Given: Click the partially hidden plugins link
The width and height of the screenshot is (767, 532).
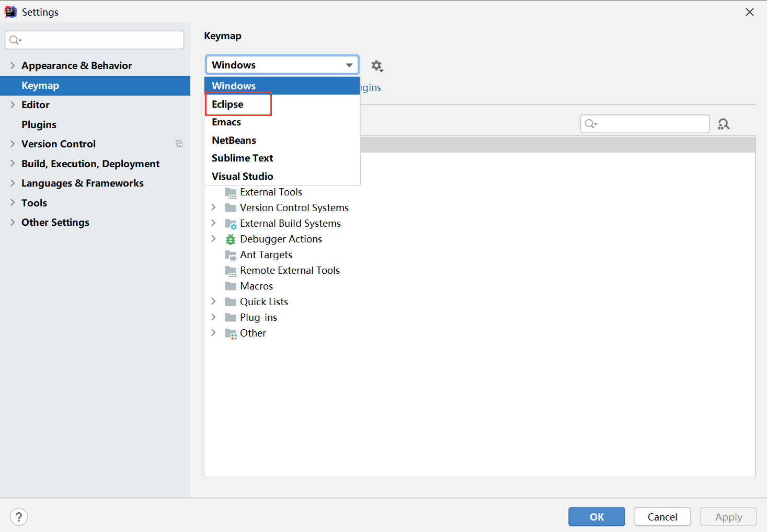Looking at the screenshot, I should coord(371,87).
